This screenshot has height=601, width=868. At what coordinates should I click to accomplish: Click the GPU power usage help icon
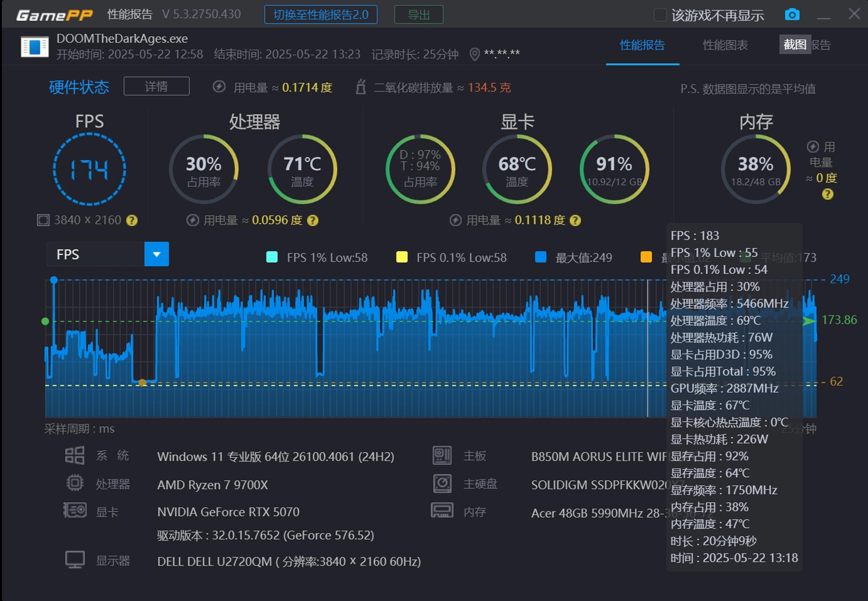coord(575,220)
